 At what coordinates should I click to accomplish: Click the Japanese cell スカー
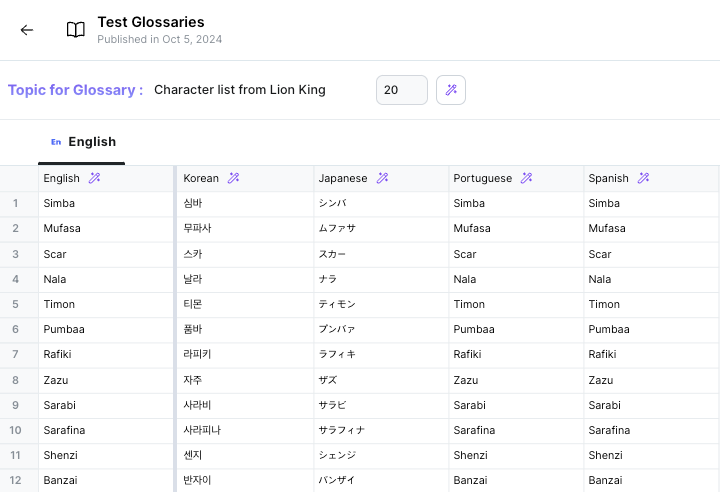click(x=381, y=254)
